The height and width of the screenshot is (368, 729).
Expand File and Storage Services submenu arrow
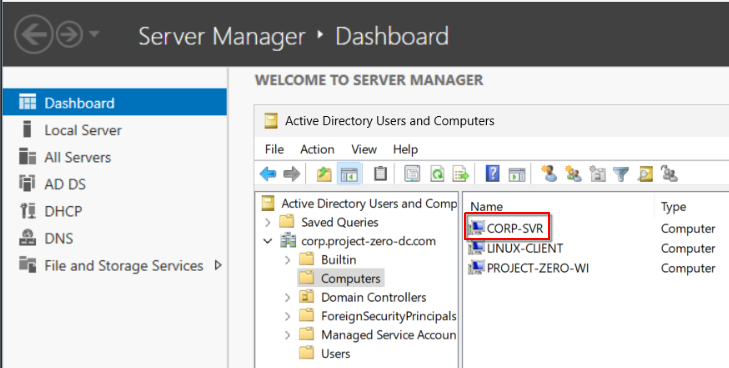click(x=218, y=265)
